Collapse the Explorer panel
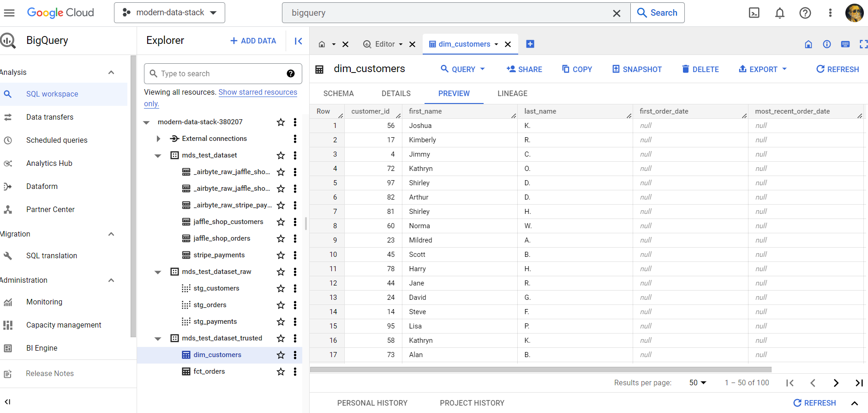 click(299, 41)
